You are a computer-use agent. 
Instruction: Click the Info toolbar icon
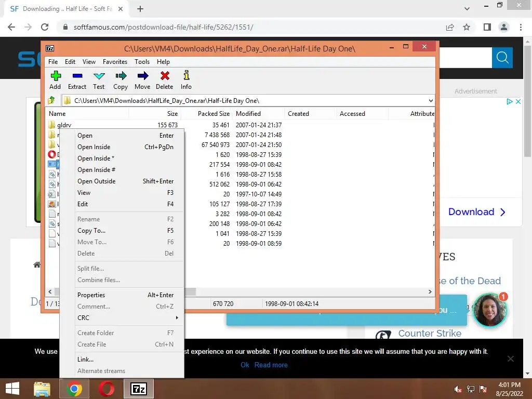[187, 75]
